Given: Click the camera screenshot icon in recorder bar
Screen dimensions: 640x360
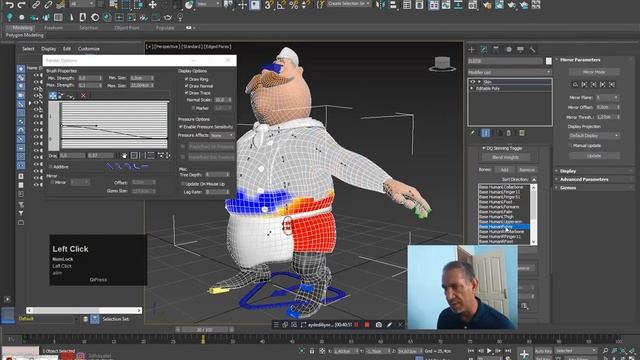Looking at the screenshot, I should coord(379,325).
